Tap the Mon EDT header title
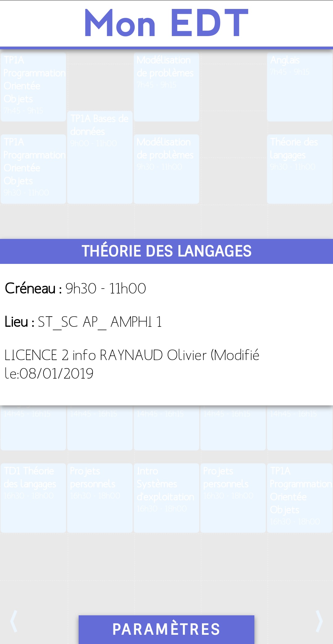Screen dimensions: 333x644 point(166,23)
